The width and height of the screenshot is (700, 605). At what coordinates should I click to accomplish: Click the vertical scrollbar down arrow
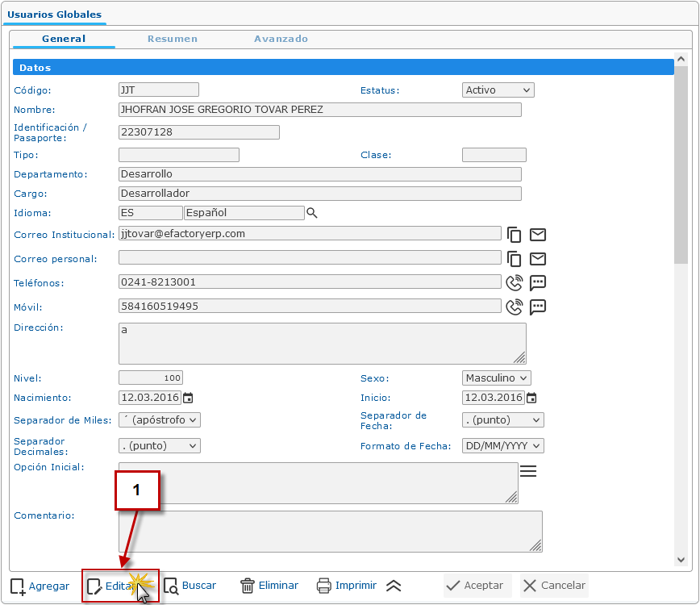[x=681, y=560]
